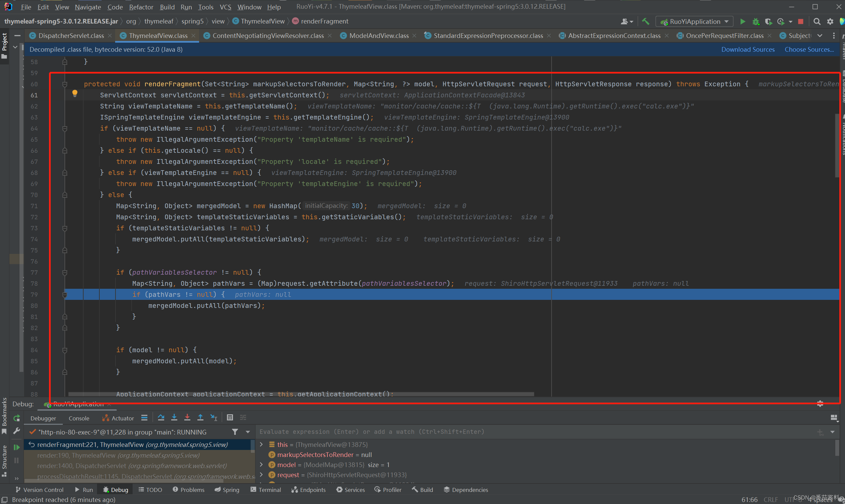The image size is (845, 504).
Task: Toggle the code fold marker at line 84
Action: [65, 350]
